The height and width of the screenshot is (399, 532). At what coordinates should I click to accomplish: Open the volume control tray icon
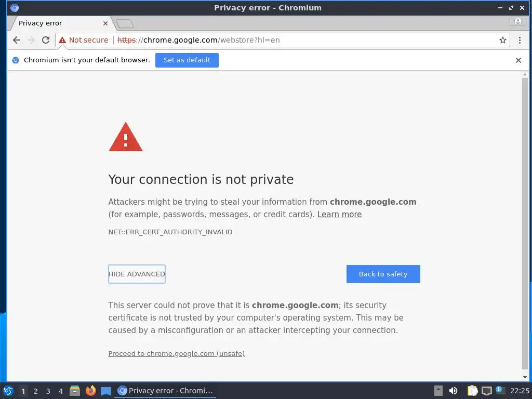[x=453, y=391]
